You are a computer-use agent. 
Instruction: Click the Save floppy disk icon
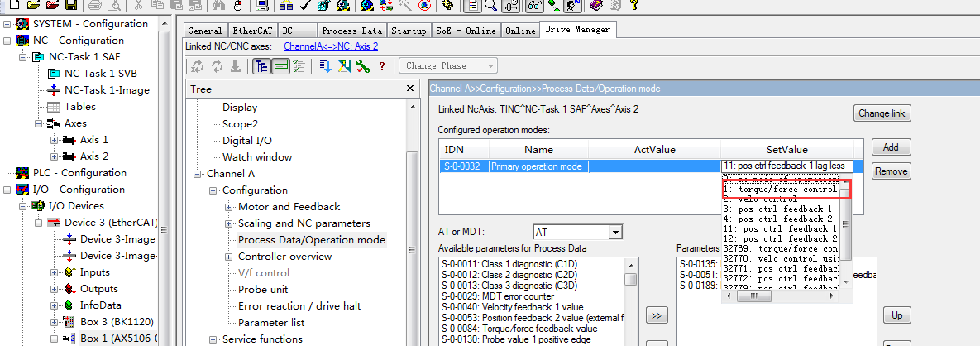pyautogui.click(x=71, y=6)
